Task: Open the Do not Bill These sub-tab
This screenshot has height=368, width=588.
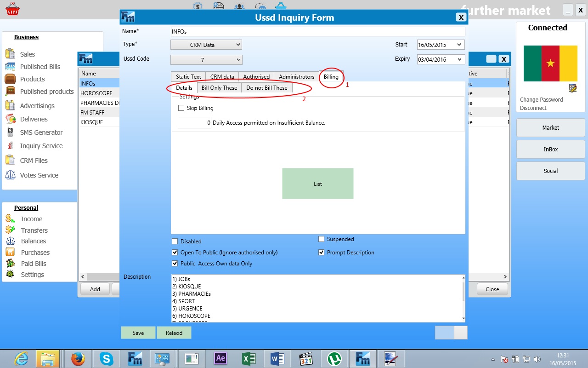Action: point(267,88)
